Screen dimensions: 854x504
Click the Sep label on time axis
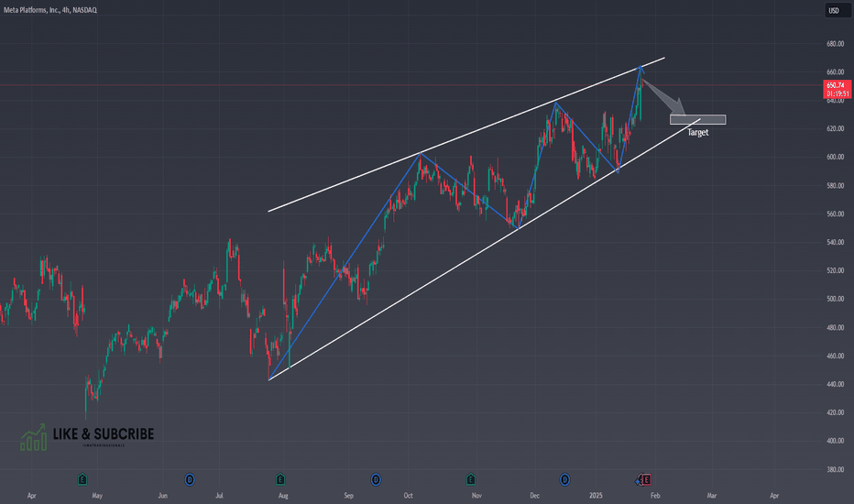pos(348,496)
